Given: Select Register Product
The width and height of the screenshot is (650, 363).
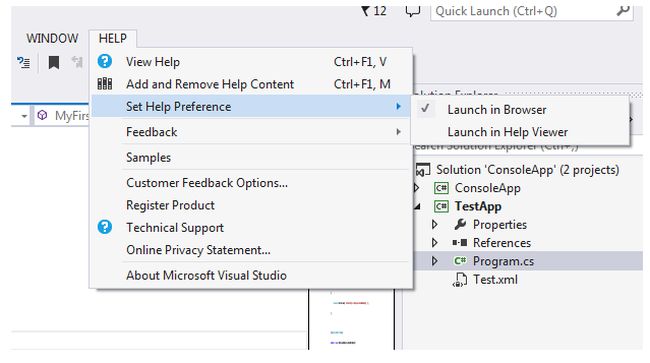Looking at the screenshot, I should pos(251,205).
